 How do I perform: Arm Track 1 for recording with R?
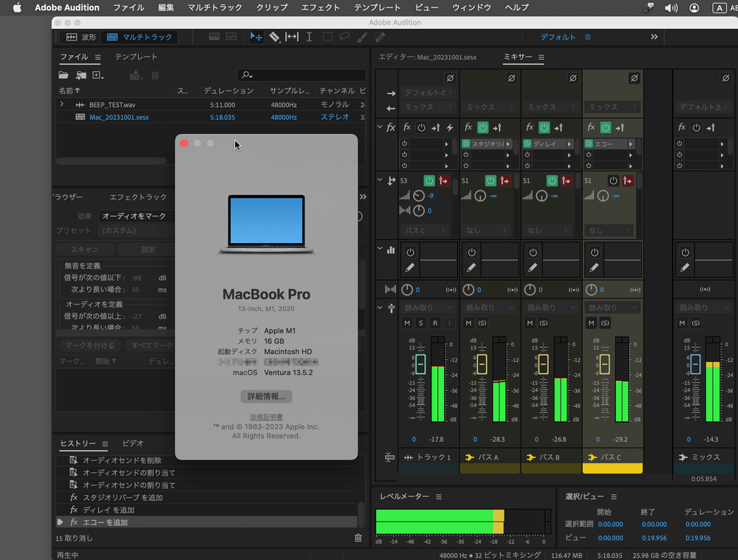click(435, 323)
